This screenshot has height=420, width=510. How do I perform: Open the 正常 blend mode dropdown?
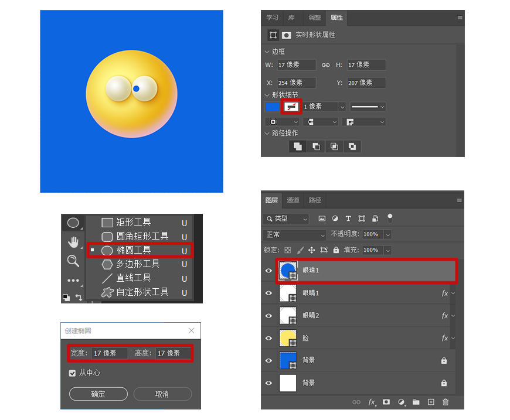coord(295,234)
